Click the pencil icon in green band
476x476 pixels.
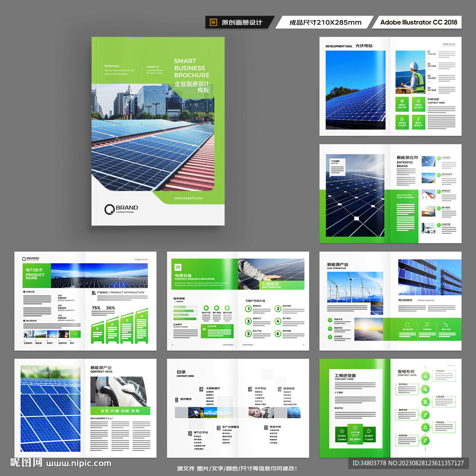(445, 324)
